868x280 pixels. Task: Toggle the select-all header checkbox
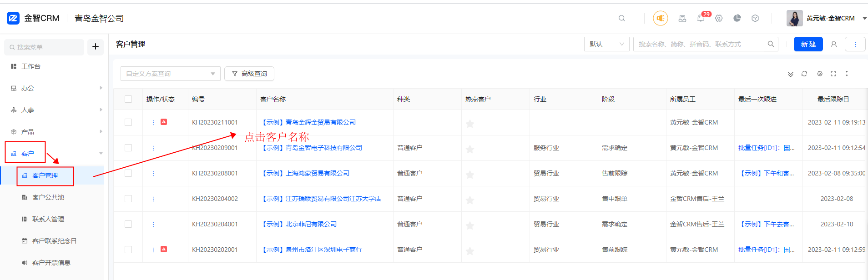point(128,99)
